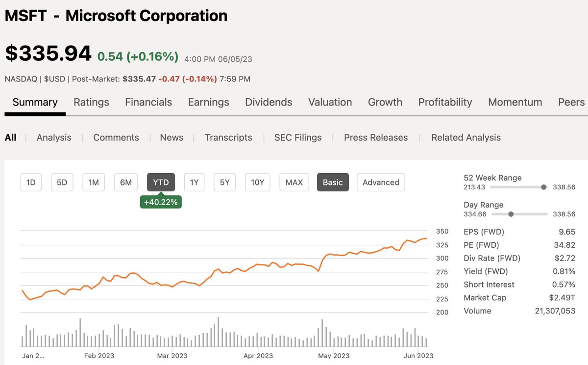Switch chart to 1Y range

[194, 182]
